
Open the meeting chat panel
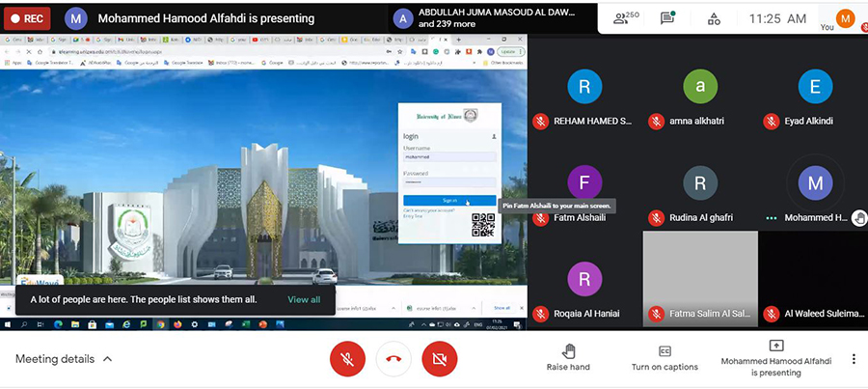[x=668, y=19]
